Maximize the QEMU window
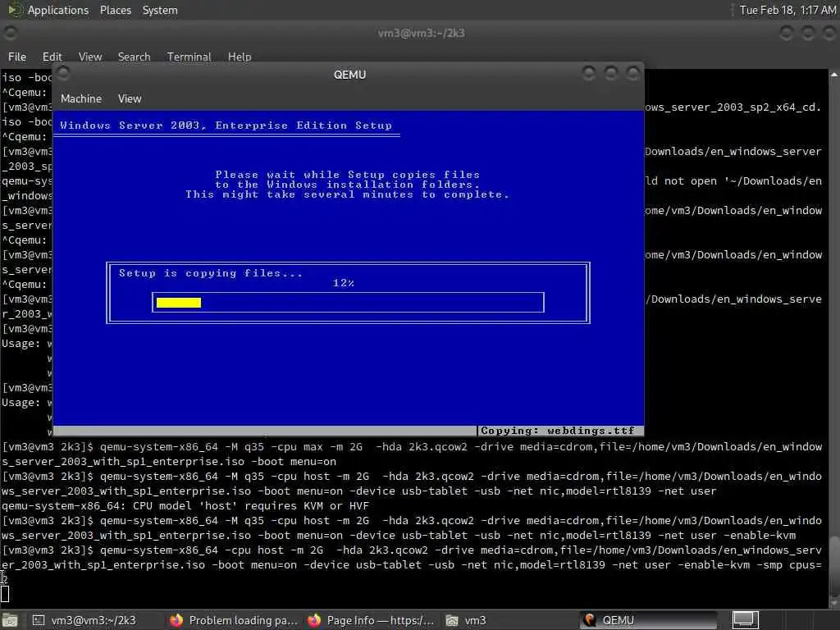 (610, 73)
